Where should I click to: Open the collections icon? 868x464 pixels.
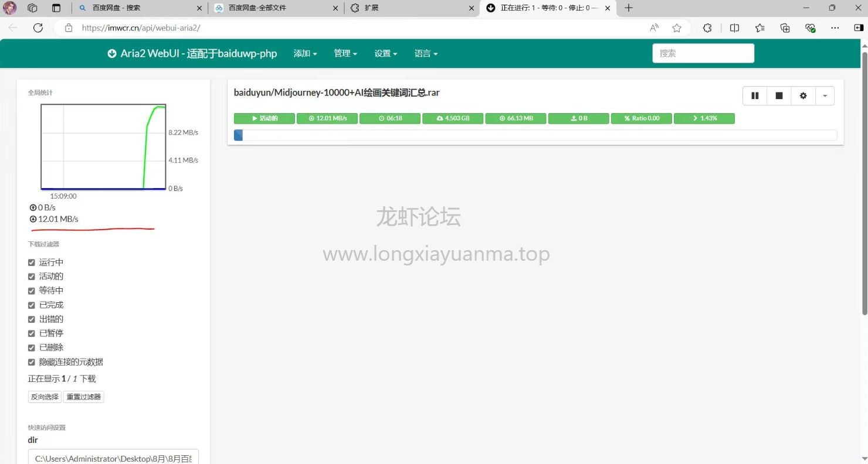pos(785,28)
